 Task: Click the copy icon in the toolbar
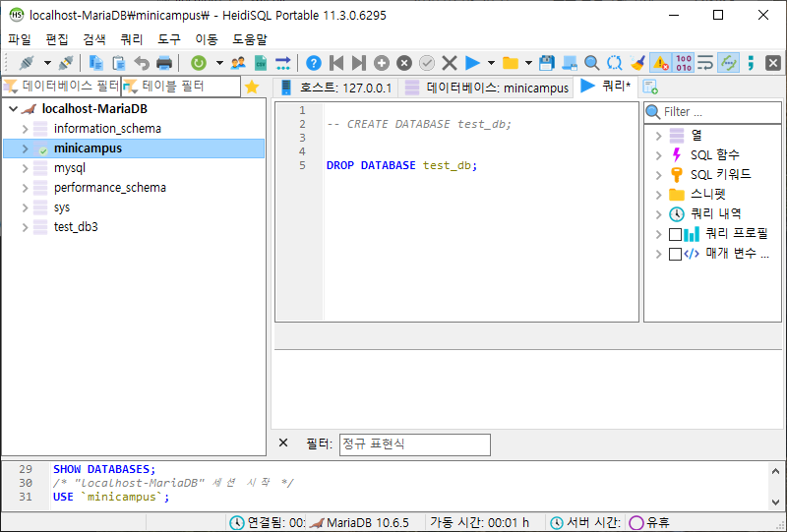tap(95, 63)
